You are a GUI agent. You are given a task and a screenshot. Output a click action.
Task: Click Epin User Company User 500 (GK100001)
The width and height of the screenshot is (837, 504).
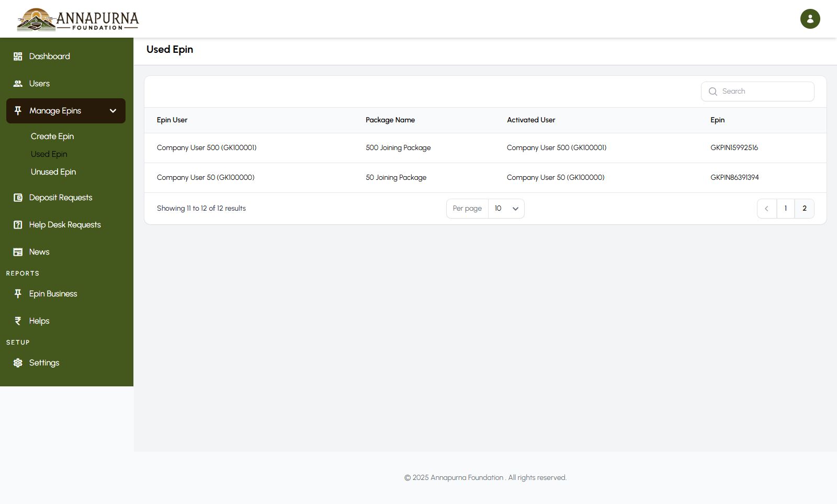[x=207, y=148]
